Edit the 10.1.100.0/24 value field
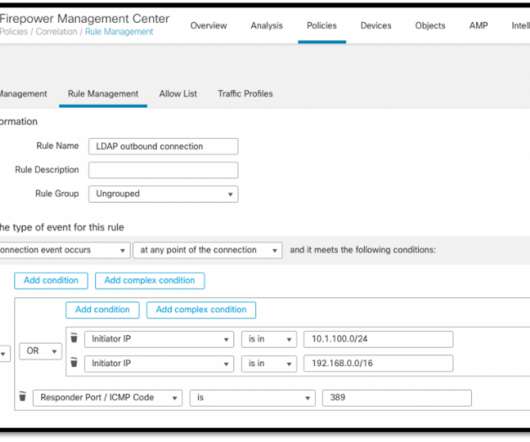The height and width of the screenshot is (442, 530). click(x=378, y=339)
